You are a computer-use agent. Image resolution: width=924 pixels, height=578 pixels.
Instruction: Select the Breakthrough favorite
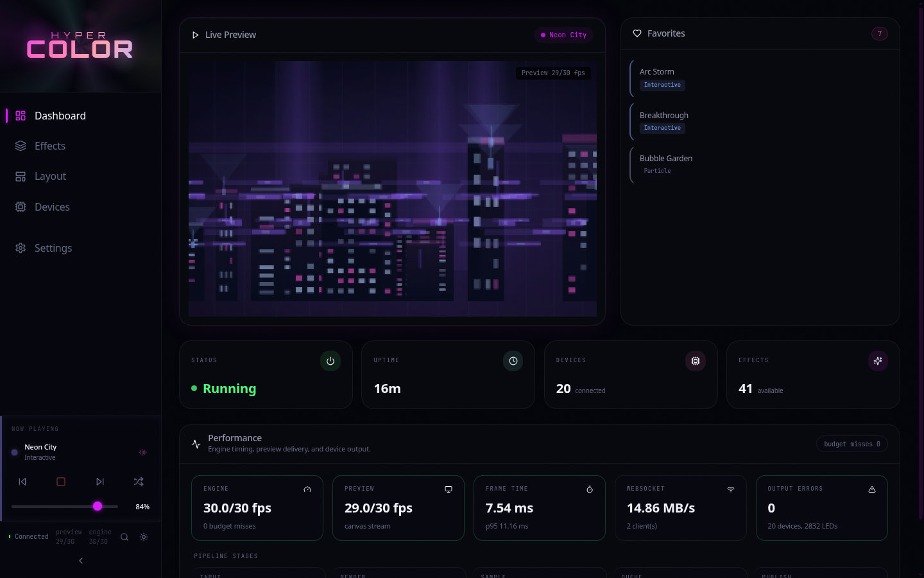(x=760, y=121)
